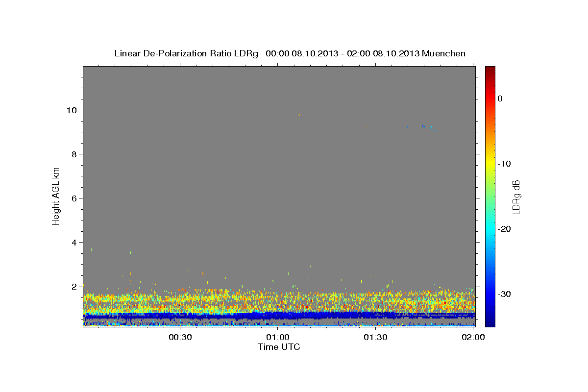Pick the dark red top of colorbar
The height and width of the screenshot is (392, 588).
click(490, 70)
